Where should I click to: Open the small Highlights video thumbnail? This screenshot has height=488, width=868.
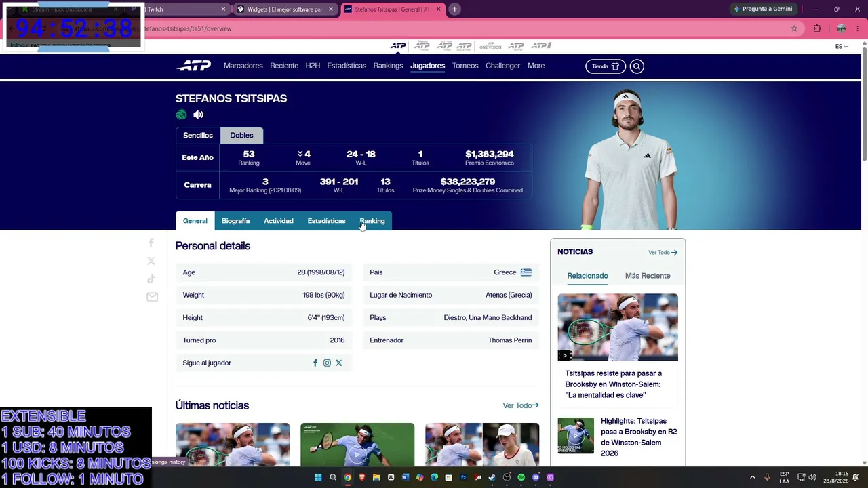tap(576, 435)
